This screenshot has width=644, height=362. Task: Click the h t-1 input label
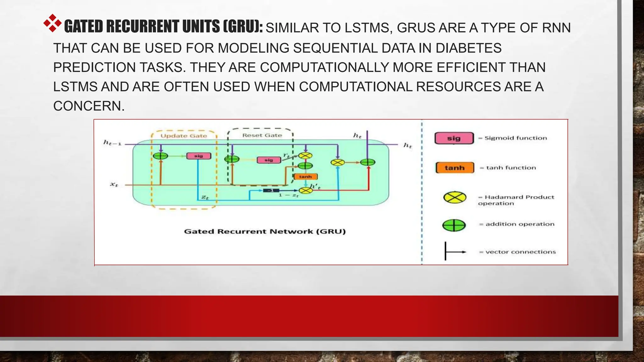112,143
